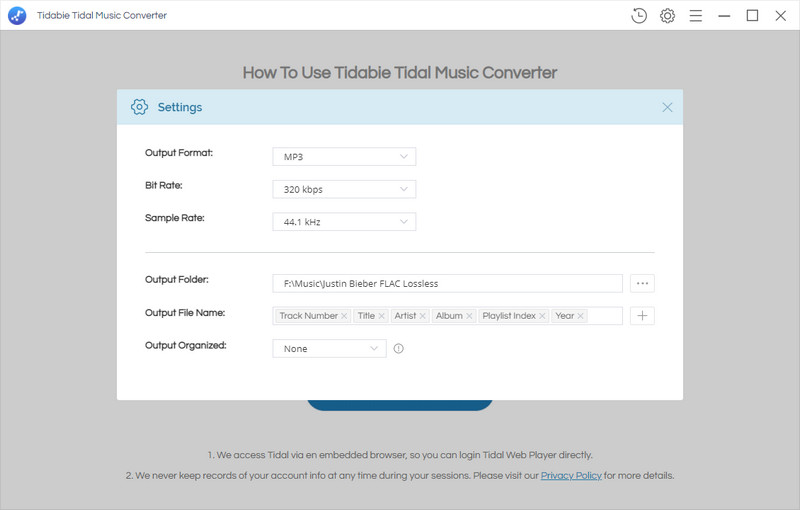The height and width of the screenshot is (510, 800).
Task: Maximize the Tidabie window
Action: 753,16
